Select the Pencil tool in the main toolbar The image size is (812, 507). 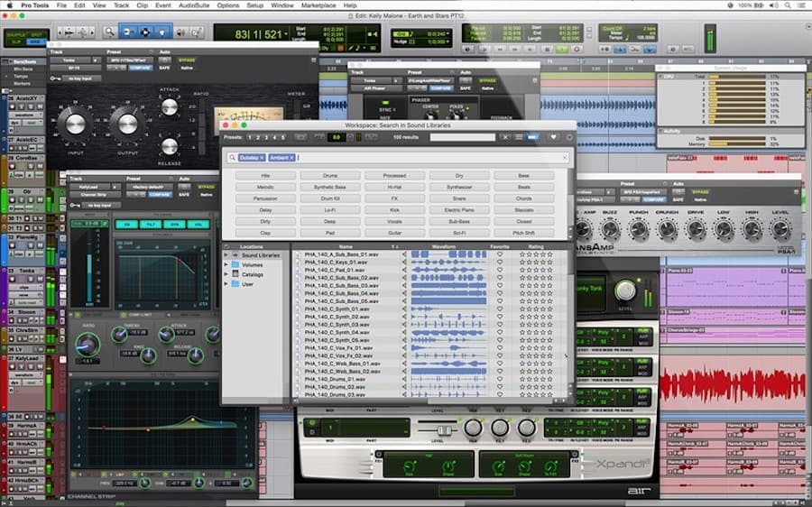197,32
